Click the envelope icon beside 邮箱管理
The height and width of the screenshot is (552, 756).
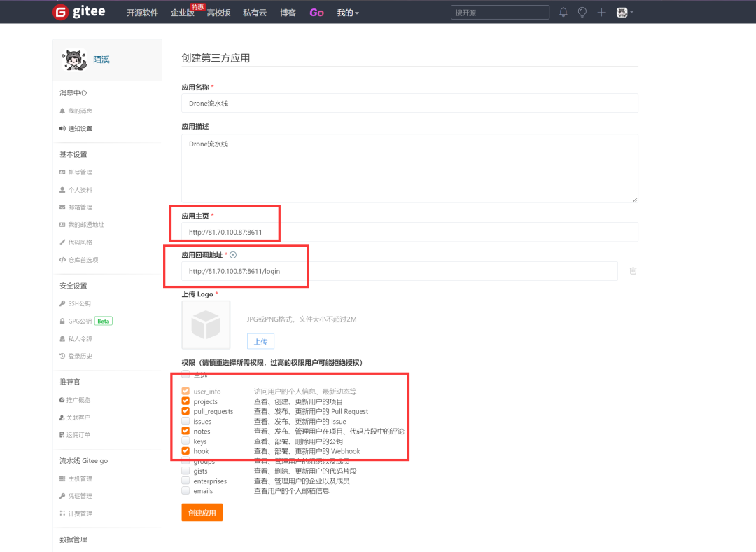pos(62,207)
